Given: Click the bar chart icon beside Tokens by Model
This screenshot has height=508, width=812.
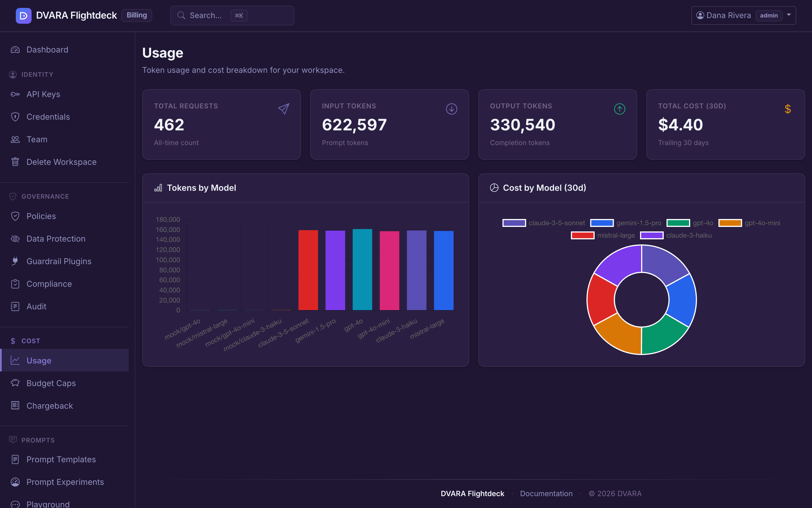Looking at the screenshot, I should click(158, 188).
